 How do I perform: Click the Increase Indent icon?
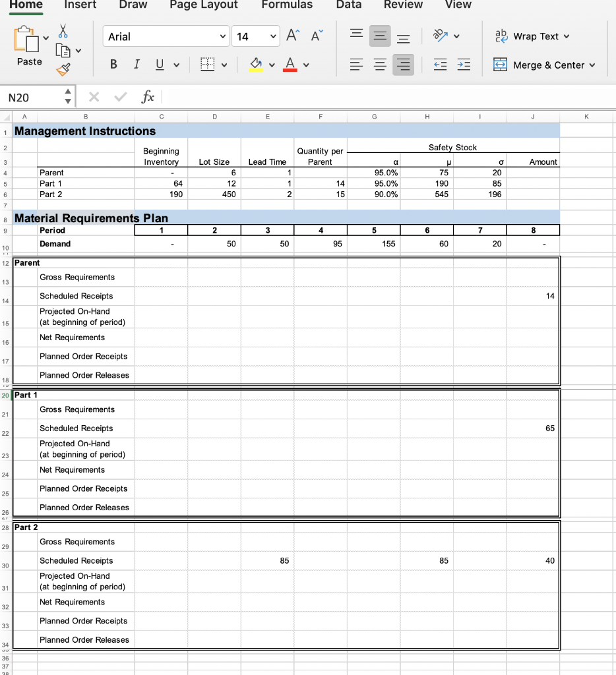click(x=464, y=65)
